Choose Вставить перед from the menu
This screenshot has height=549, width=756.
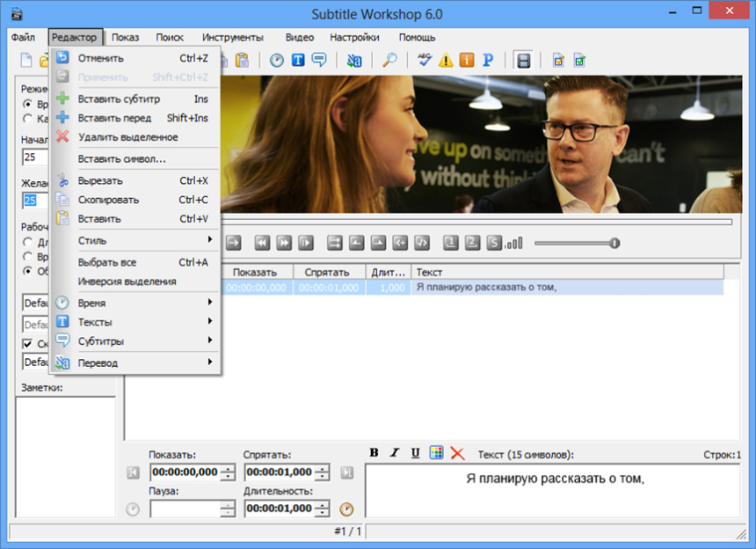click(x=136, y=118)
